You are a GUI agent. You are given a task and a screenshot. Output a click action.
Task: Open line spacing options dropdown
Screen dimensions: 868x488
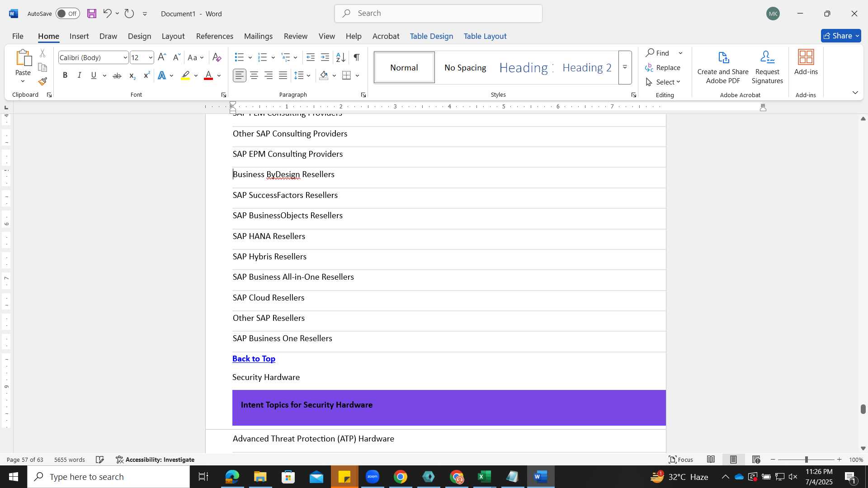coord(302,75)
